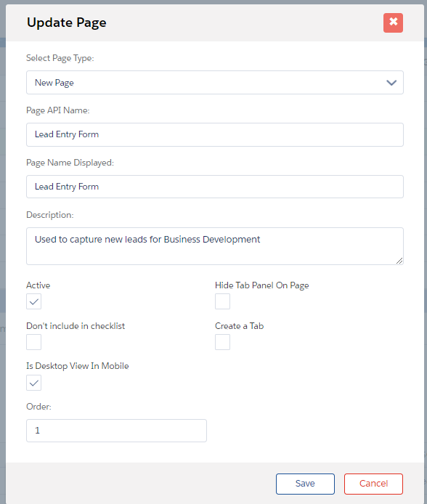427x504 pixels.
Task: Open the New Page combo box
Action: 215,83
